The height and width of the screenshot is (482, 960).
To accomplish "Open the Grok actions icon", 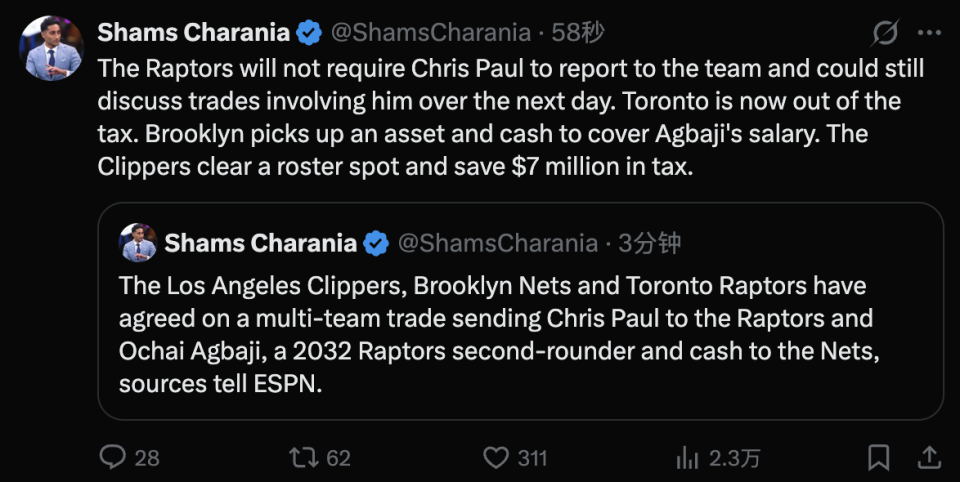I will click(885, 33).
